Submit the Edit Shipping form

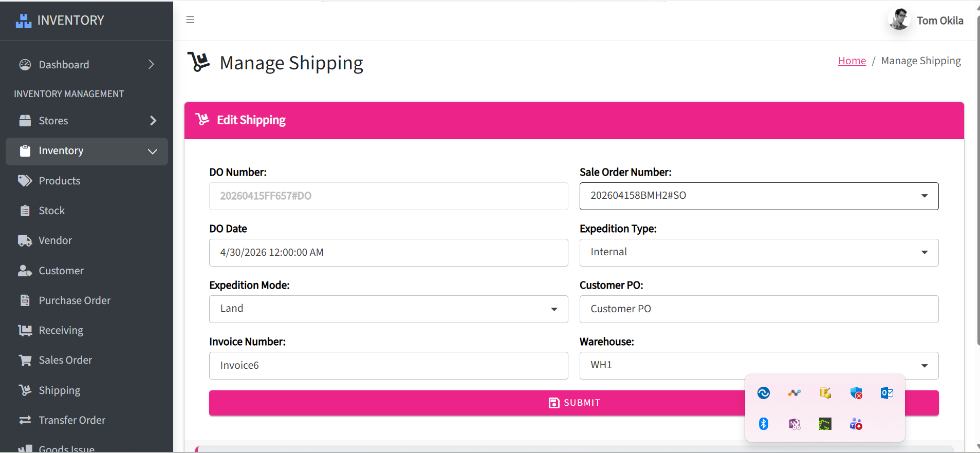[x=574, y=403]
